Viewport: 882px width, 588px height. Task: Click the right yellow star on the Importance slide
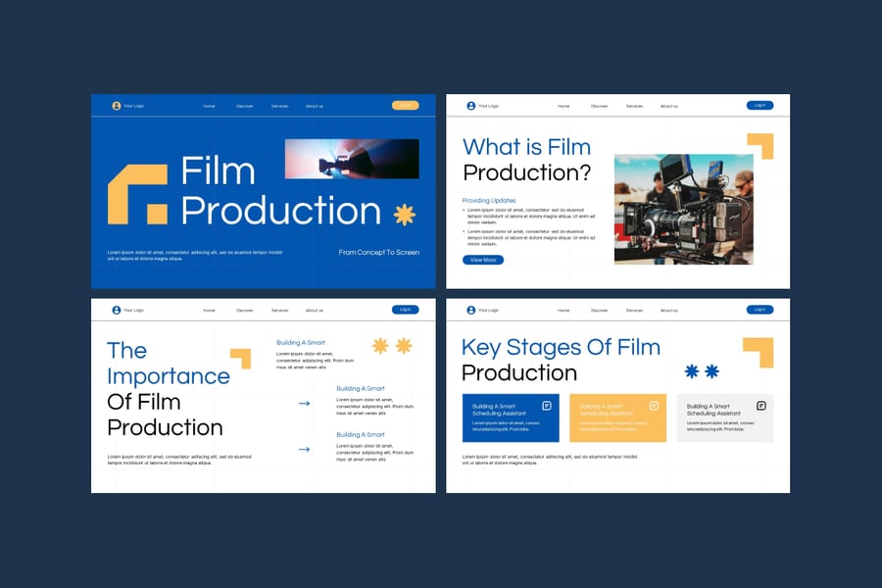tap(403, 346)
